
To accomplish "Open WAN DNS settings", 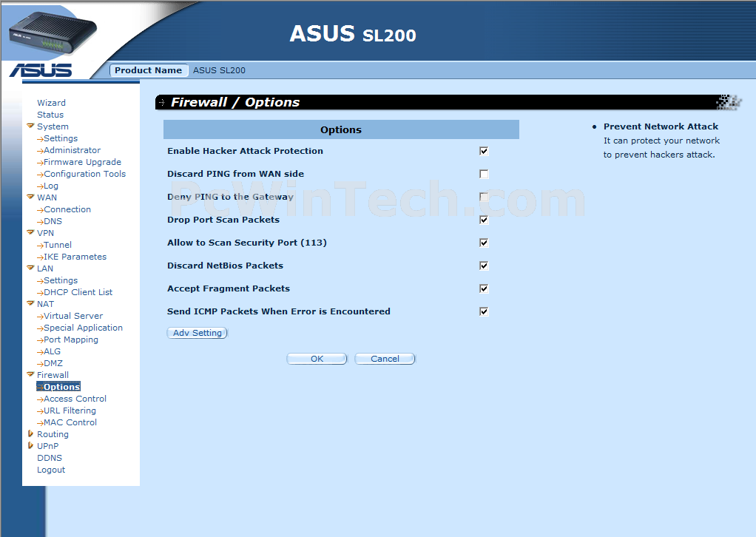I will tap(53, 221).
